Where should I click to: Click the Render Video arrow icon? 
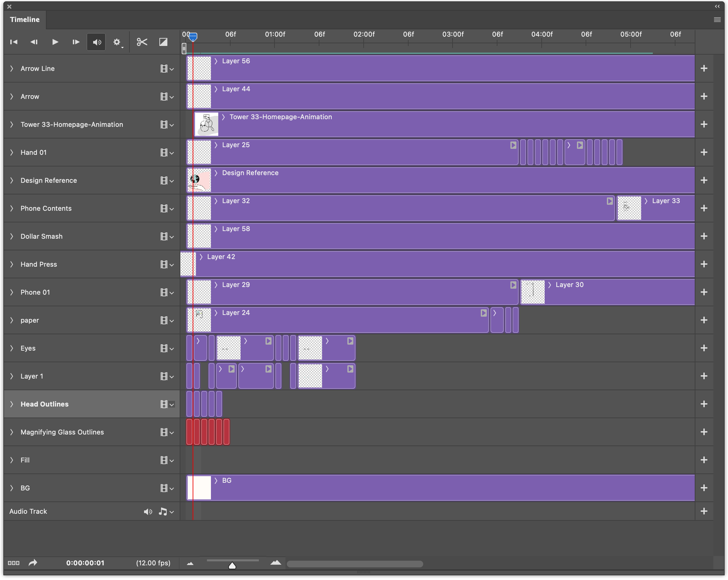click(33, 563)
